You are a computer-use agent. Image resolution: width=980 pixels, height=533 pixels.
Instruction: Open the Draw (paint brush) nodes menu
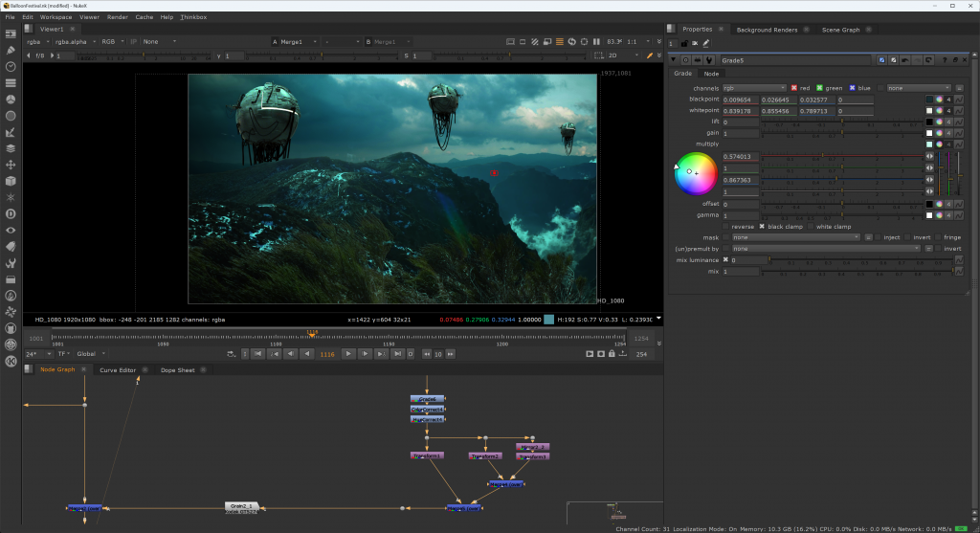coord(11,50)
